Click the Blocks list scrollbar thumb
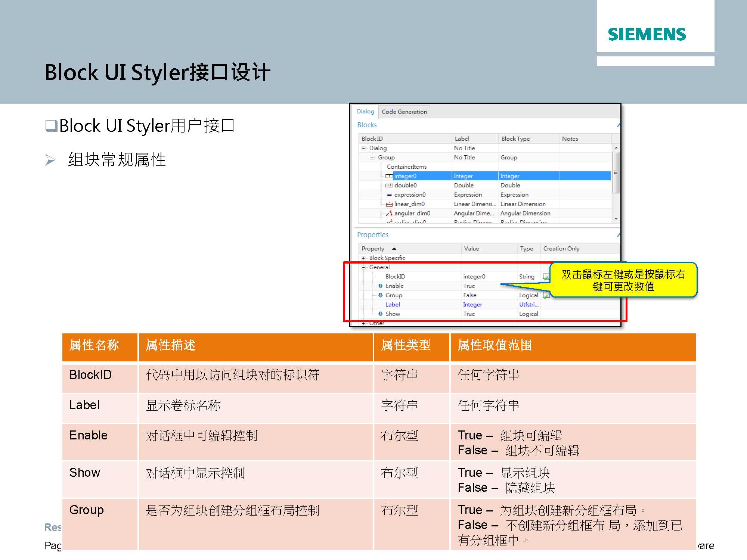This screenshot has height=560, width=747. pos(616,172)
